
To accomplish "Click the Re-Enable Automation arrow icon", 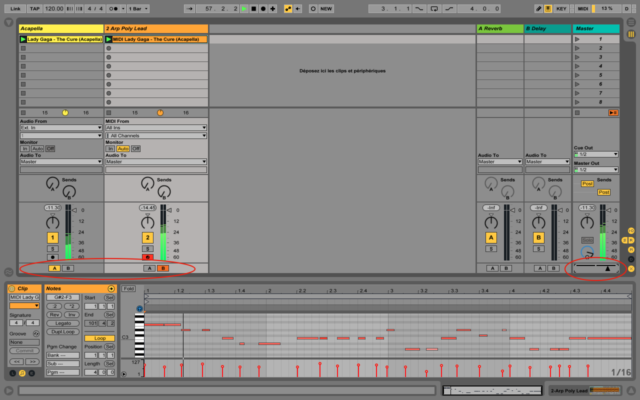I will (x=298, y=9).
